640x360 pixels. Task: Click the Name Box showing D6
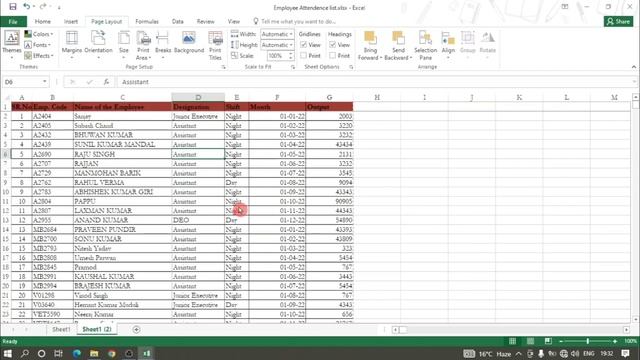coord(22,82)
